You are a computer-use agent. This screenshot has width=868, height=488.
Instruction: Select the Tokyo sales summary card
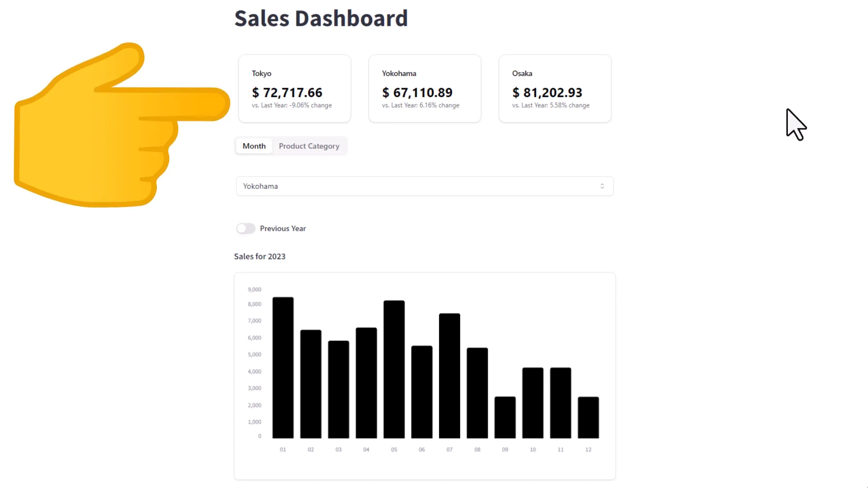click(x=294, y=88)
